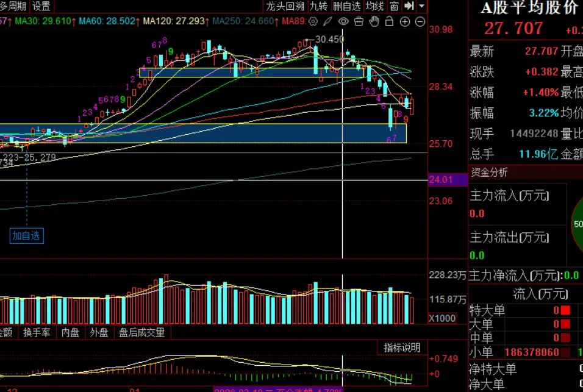
Task: Click the A股平均股价 title
Action: 530,8
